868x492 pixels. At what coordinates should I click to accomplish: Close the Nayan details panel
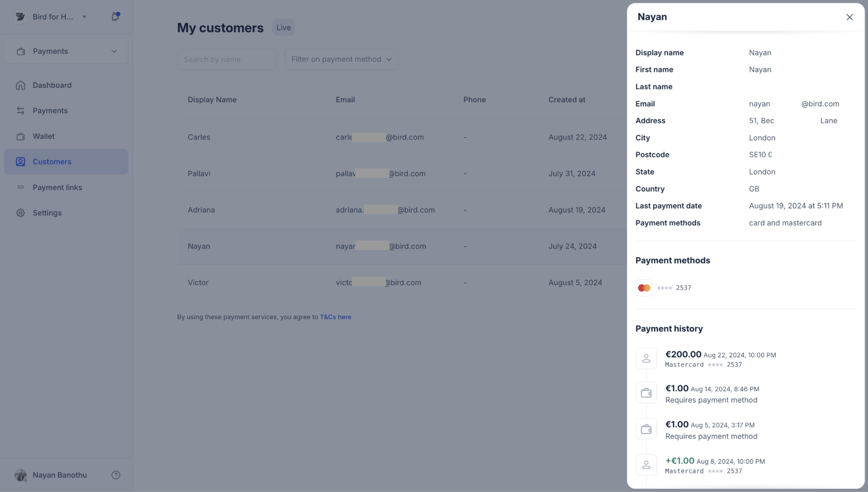click(850, 17)
